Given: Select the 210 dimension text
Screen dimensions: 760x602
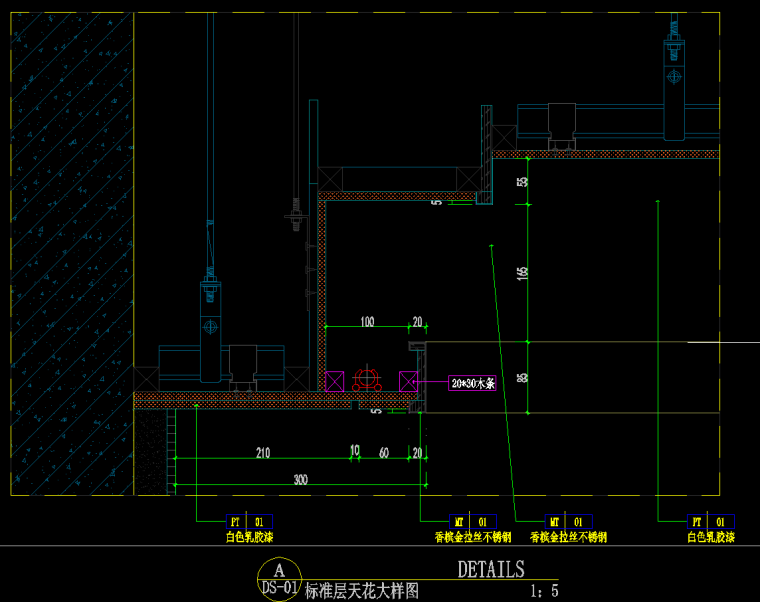Looking at the screenshot, I should click(262, 453).
